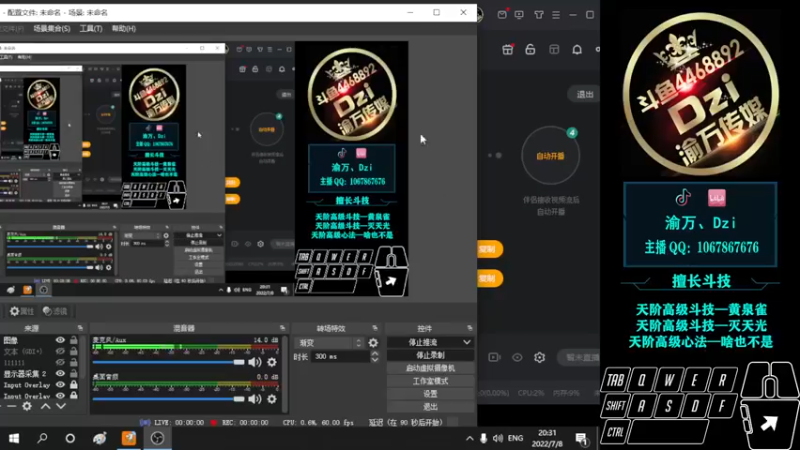The height and width of the screenshot is (450, 800).
Task: Open the 渐变 transition dropdown
Action: click(329, 343)
